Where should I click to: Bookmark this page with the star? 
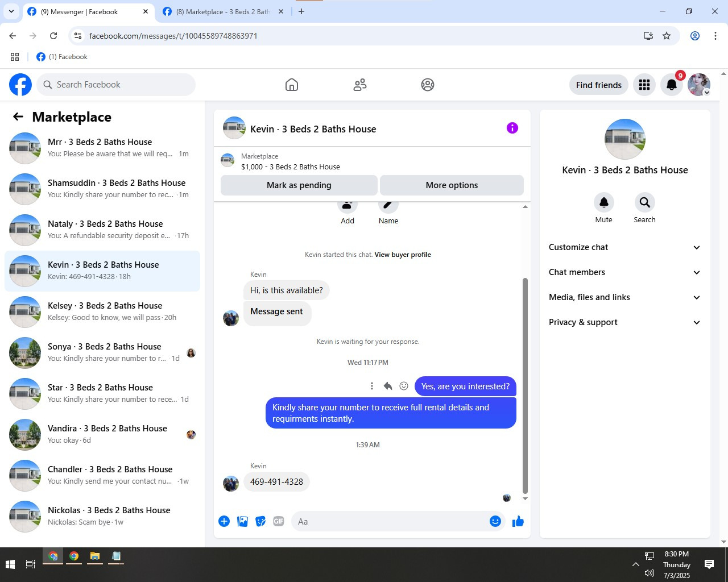pos(667,36)
